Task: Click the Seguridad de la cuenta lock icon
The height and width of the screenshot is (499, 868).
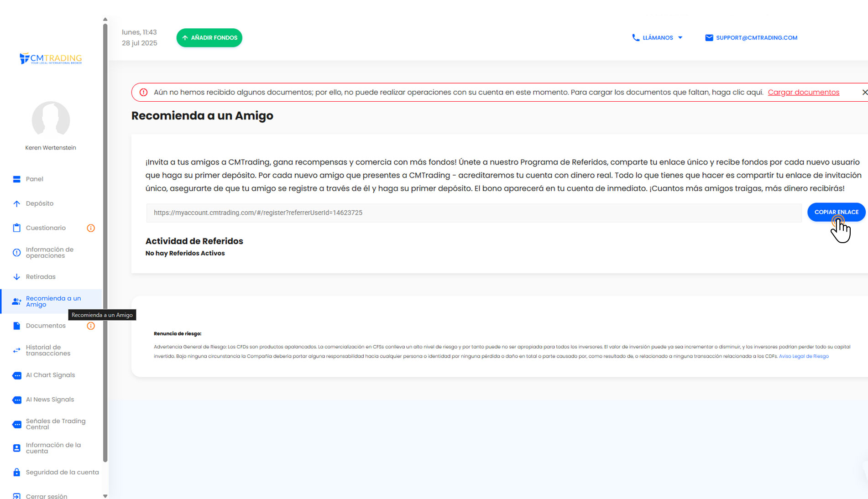Action: pos(16,472)
